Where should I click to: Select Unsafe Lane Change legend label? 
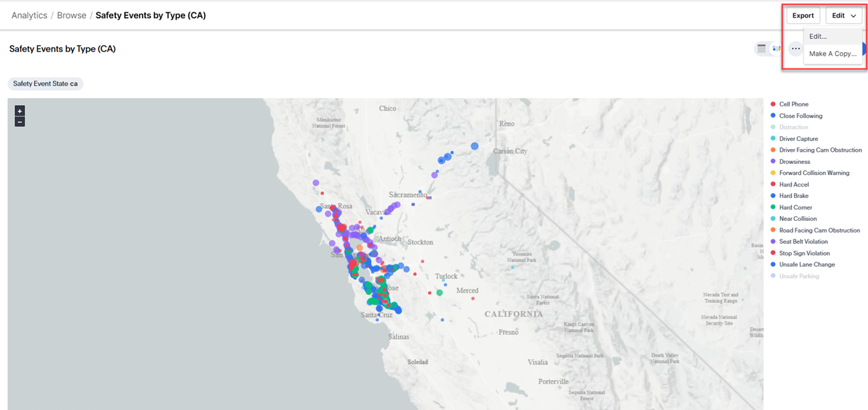(x=807, y=264)
